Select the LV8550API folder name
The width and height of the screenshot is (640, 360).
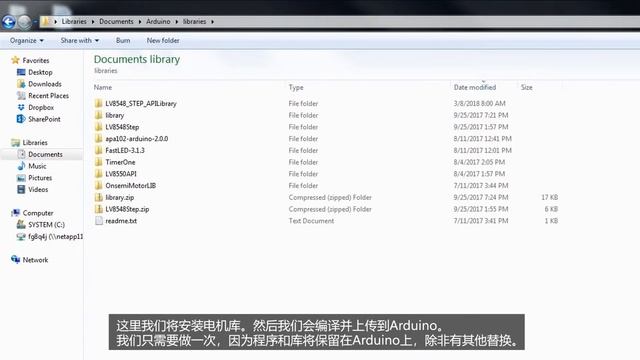pos(121,174)
